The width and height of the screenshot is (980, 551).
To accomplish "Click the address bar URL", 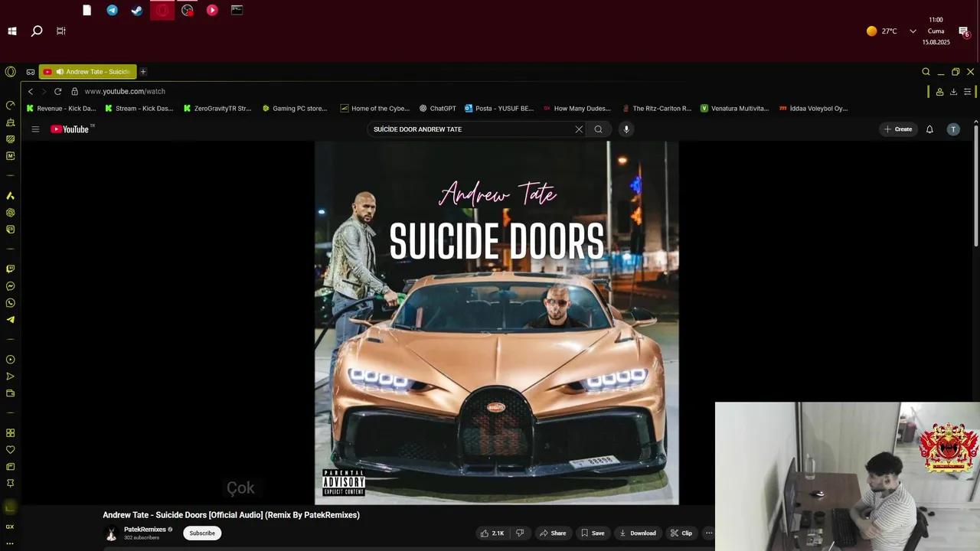I will 125,91.
